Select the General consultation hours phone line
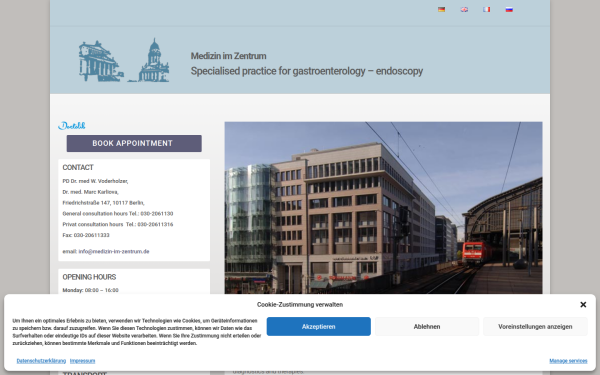 117,214
